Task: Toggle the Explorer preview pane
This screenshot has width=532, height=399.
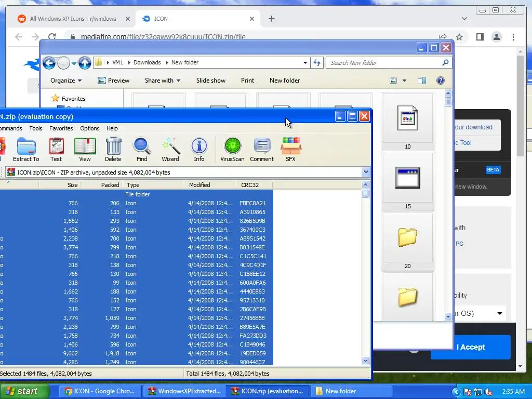Action: click(422, 81)
